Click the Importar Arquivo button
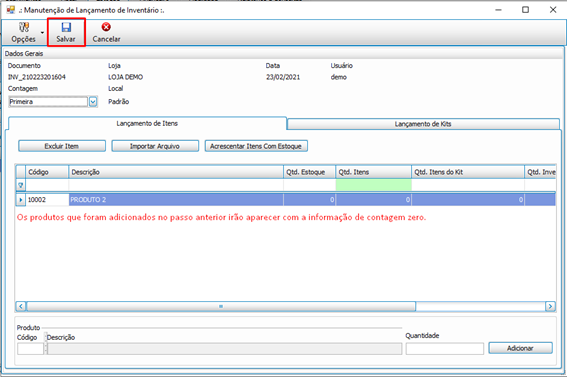The height and width of the screenshot is (377, 567). pyautogui.click(x=155, y=146)
